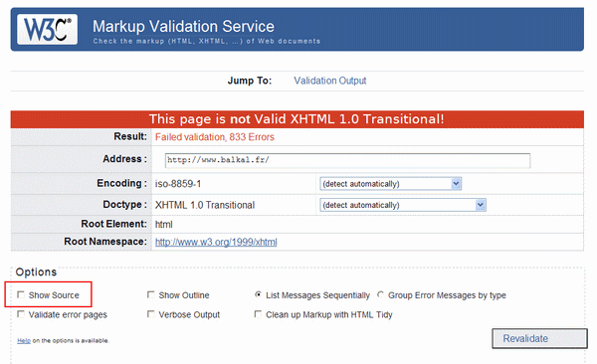Click the 'iso-8859-1' encoding value
This screenshot has width=597, height=364.
coord(178,184)
